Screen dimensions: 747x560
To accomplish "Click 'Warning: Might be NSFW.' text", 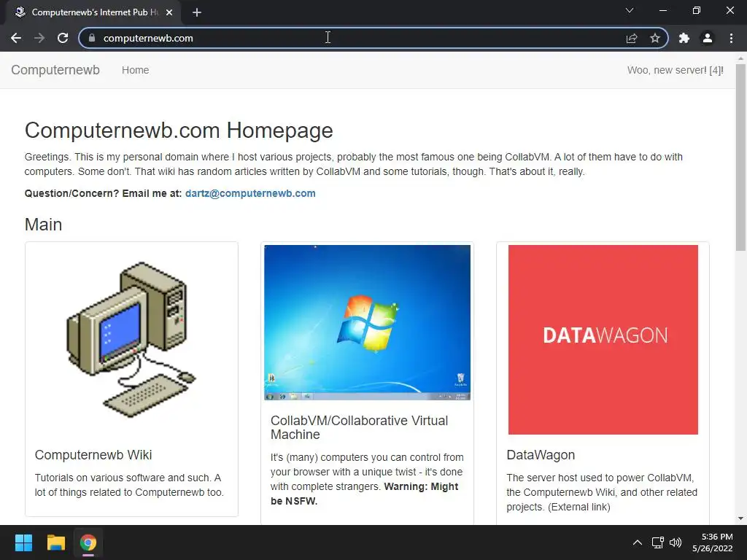I will point(364,494).
